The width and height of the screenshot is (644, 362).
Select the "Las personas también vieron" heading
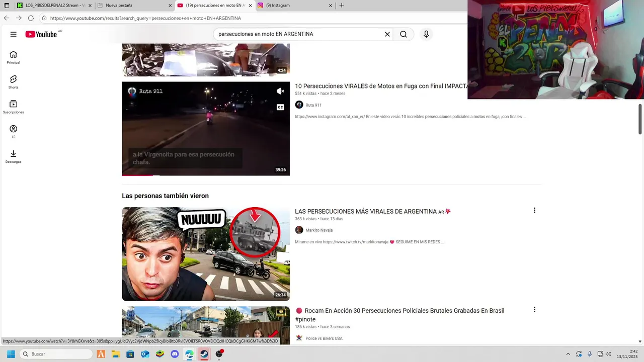[165, 196]
